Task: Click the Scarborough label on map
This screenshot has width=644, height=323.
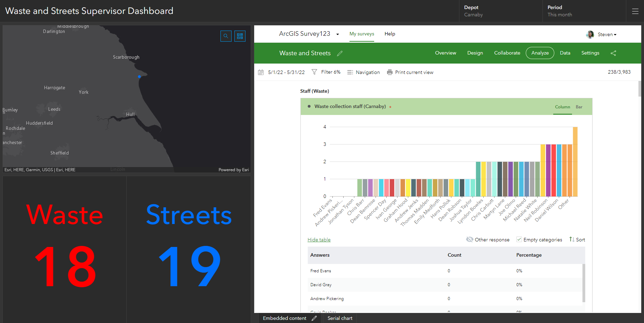Action: (126, 57)
